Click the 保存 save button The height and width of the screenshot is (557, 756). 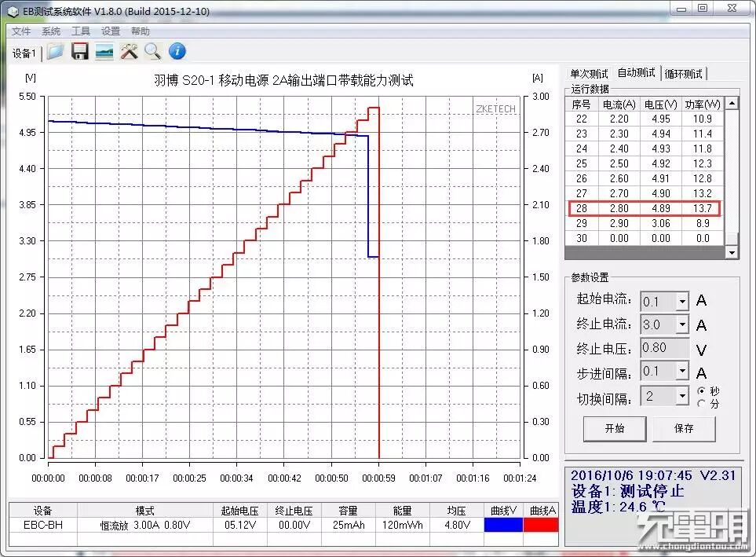[x=684, y=429]
